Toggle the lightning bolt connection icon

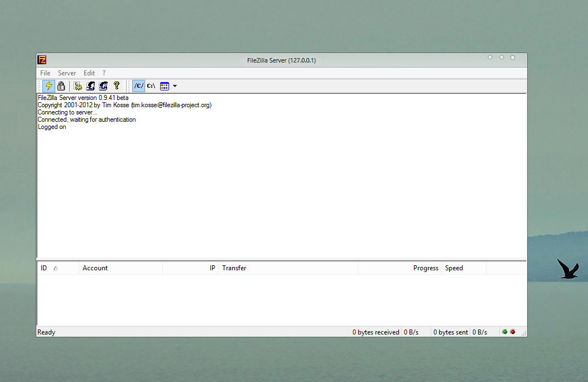[x=49, y=86]
